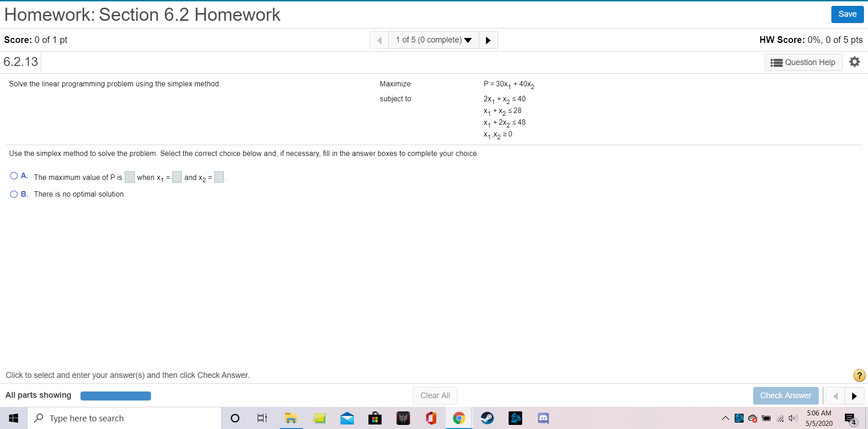Select choice A for the maximum value
Screen dimensions: 868x429
pyautogui.click(x=14, y=176)
